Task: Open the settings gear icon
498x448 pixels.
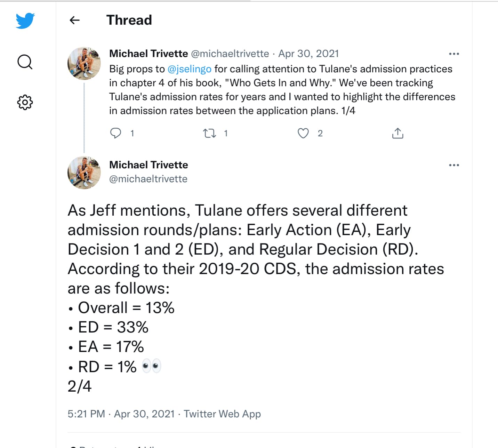Action: click(25, 103)
